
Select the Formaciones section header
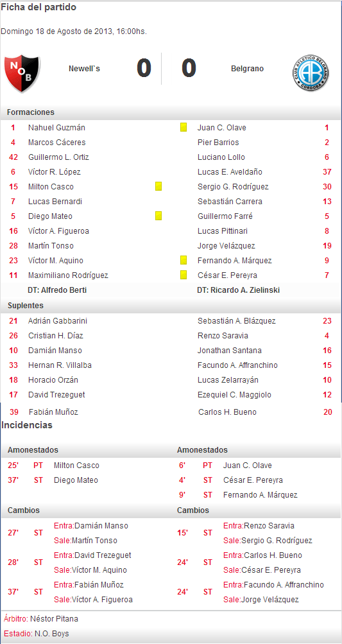tap(30, 112)
